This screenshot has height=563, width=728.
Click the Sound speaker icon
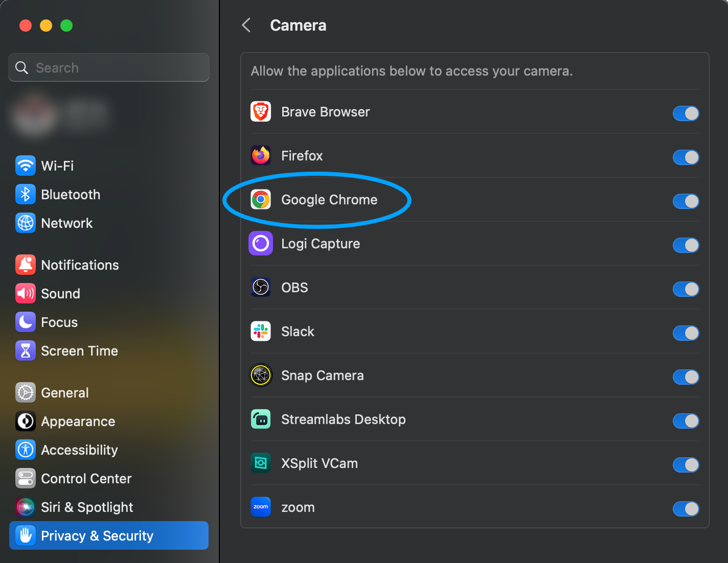pos(26,293)
